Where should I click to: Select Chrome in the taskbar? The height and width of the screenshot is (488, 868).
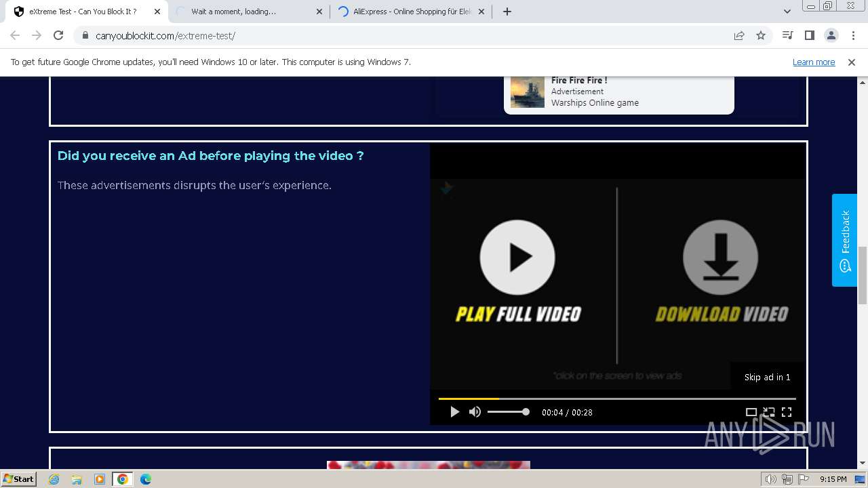123,479
